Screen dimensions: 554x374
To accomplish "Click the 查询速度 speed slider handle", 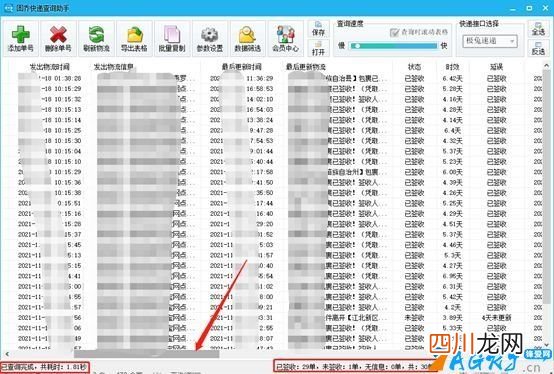I will click(357, 46).
